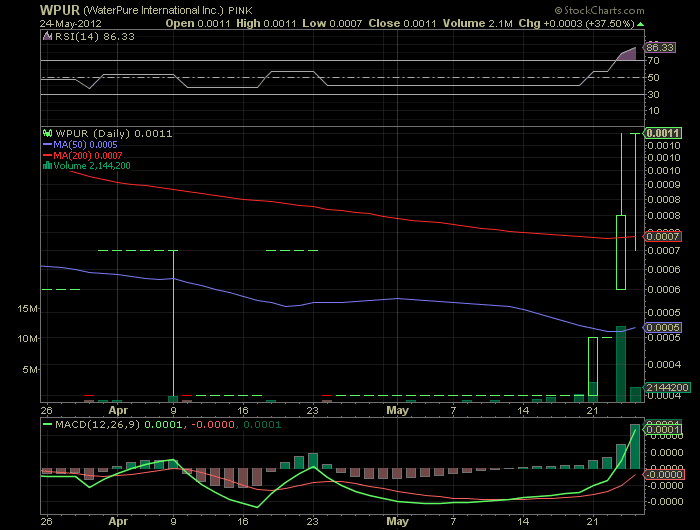Click the PINK exchange label
Viewport: 700px width, 530px height.
coord(240,10)
